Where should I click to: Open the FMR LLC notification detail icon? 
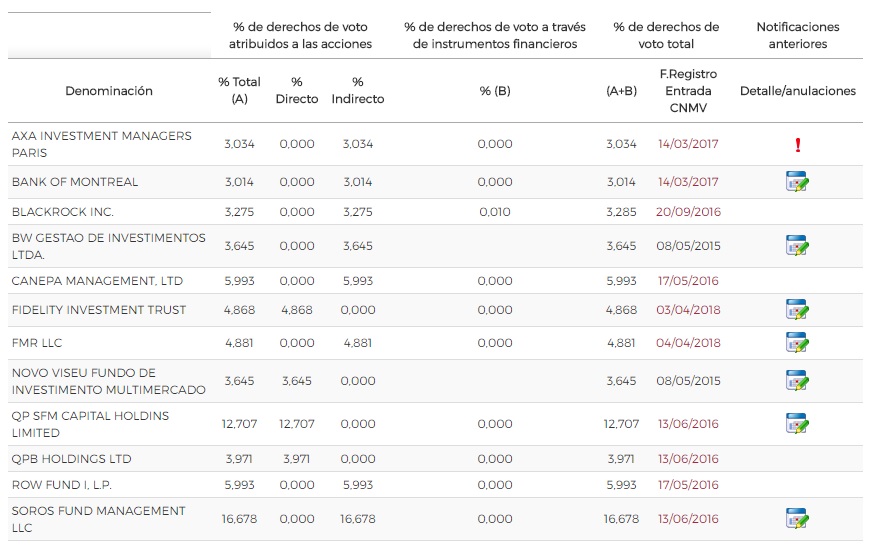click(797, 343)
